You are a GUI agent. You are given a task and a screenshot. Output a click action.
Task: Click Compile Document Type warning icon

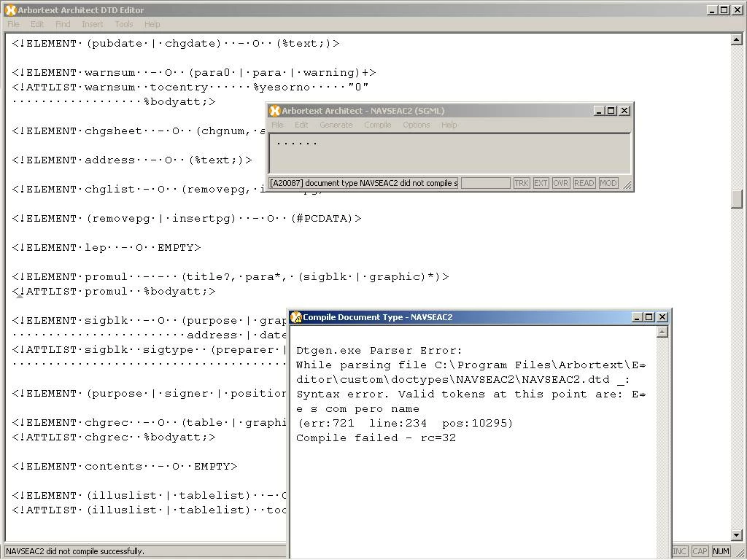pyautogui.click(x=296, y=317)
